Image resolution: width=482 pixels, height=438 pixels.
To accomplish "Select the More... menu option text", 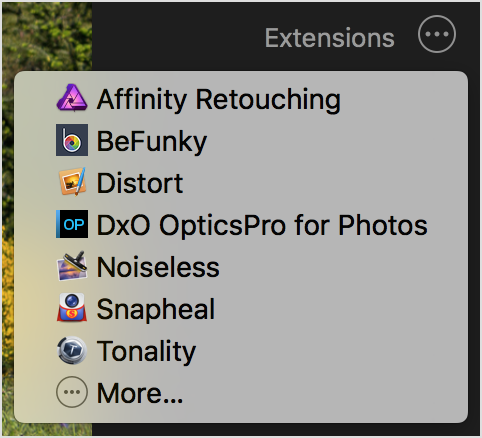I will coord(140,393).
